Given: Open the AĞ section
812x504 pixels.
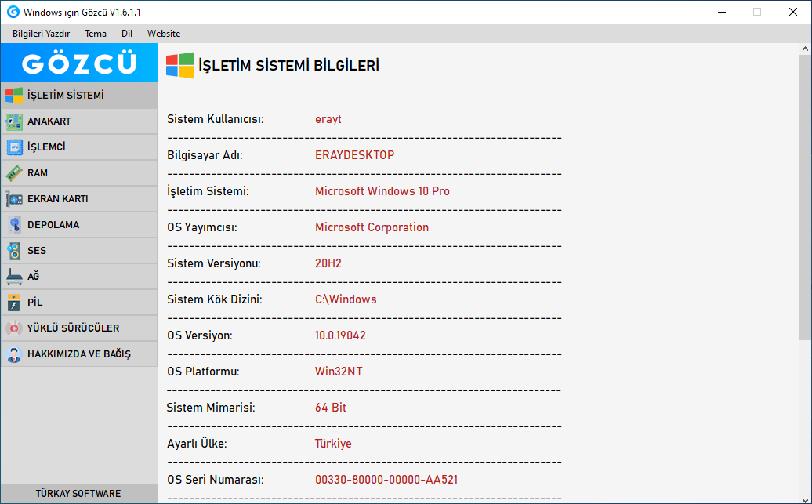Looking at the screenshot, I should [x=78, y=277].
